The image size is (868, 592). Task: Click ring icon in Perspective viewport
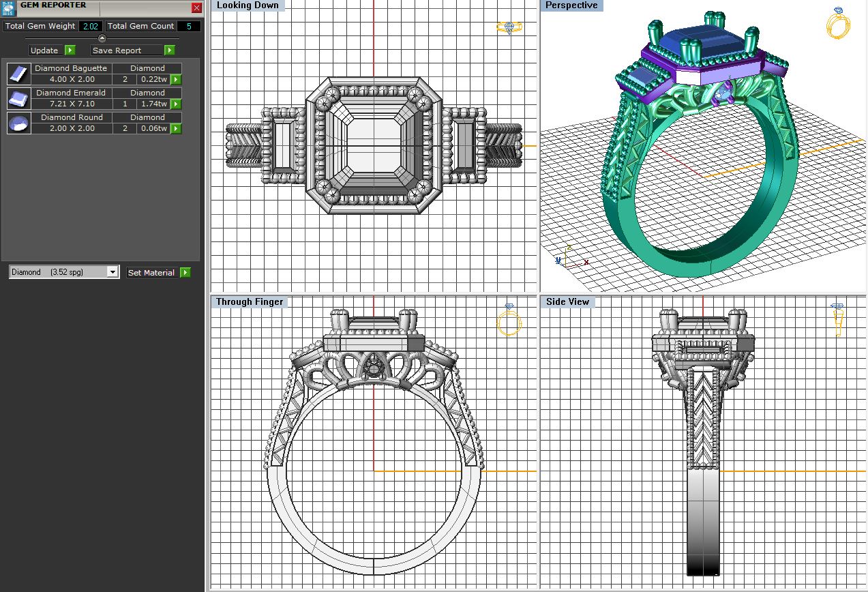click(x=838, y=23)
